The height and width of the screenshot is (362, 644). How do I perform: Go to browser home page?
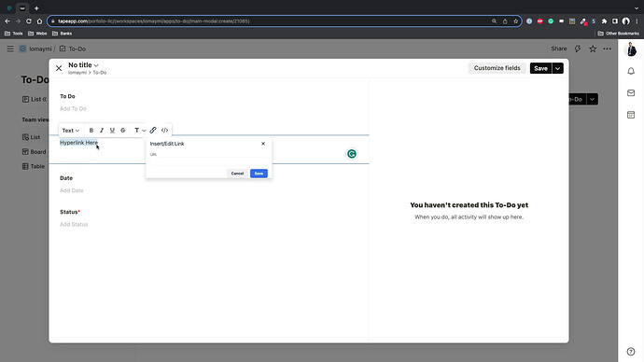click(39, 21)
